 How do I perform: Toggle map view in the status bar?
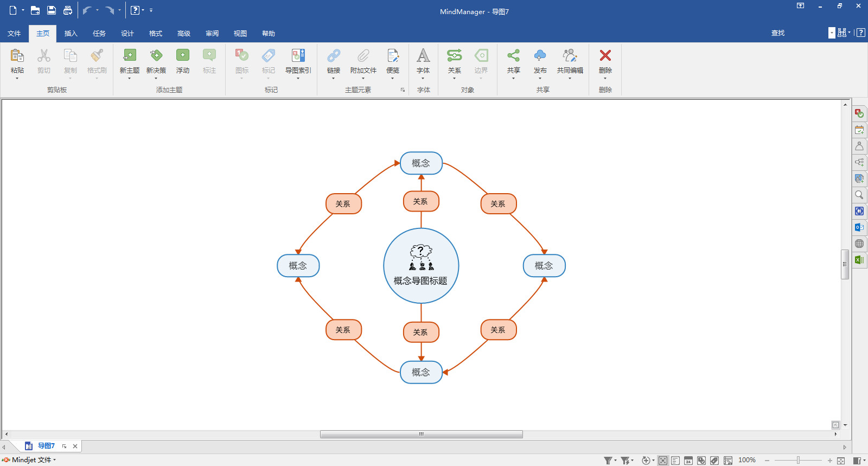point(663,461)
